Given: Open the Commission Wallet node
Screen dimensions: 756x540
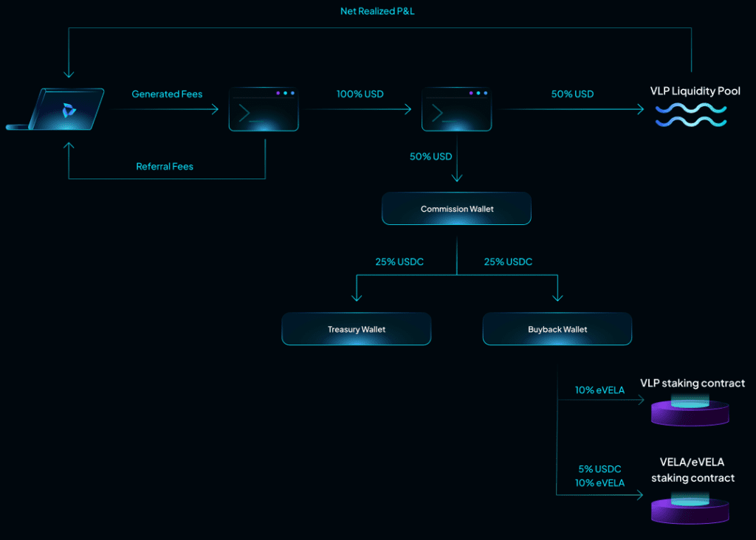Looking at the screenshot, I should click(x=456, y=209).
